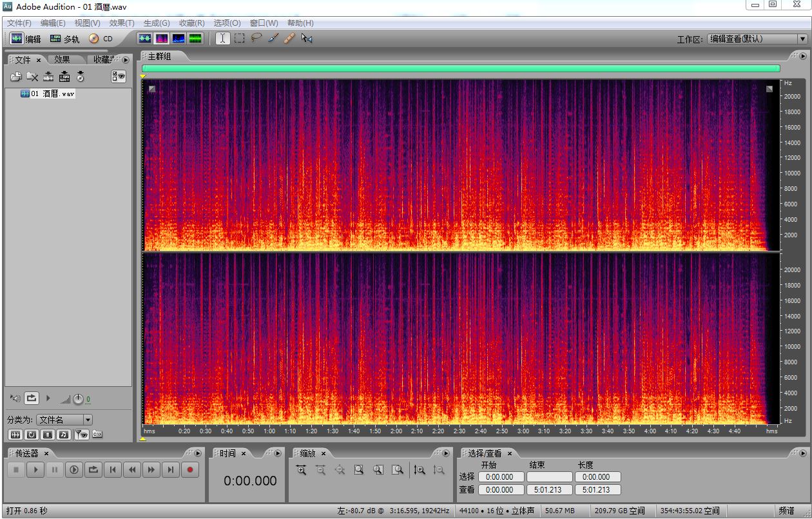Click the 查看 结束 field showing 5:01.213
Viewport: 812px width, 519px height.
[x=548, y=490]
